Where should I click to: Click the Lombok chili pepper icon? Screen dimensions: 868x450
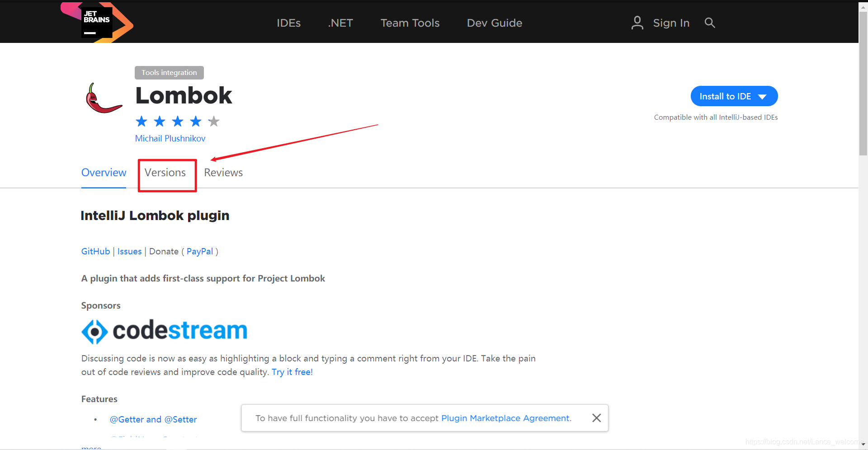point(104,98)
